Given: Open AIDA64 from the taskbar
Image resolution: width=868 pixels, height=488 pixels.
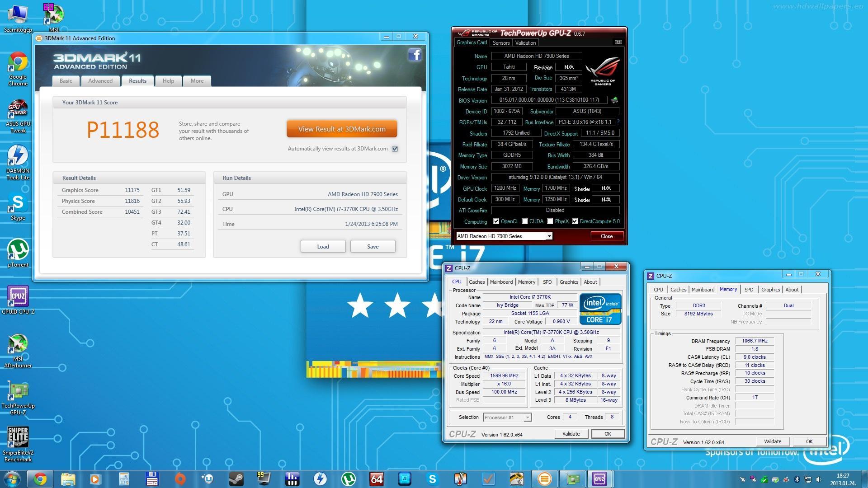Looking at the screenshot, I should pyautogui.click(x=376, y=479).
